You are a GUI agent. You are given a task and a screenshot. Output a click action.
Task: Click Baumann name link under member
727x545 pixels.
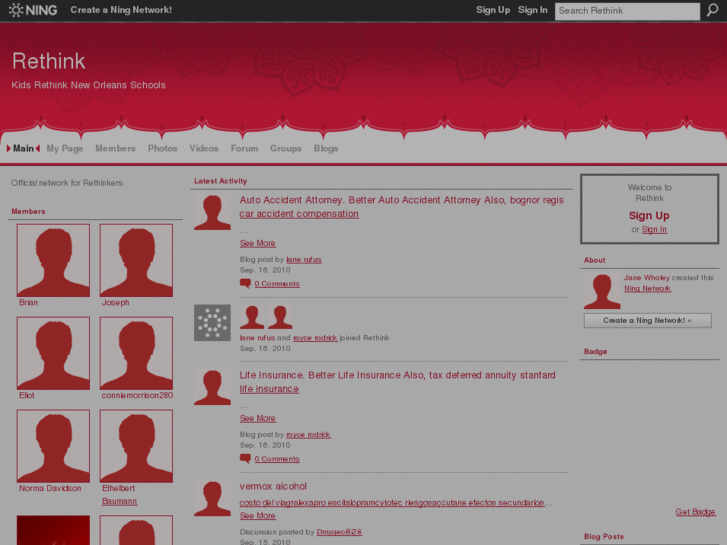coord(120,501)
